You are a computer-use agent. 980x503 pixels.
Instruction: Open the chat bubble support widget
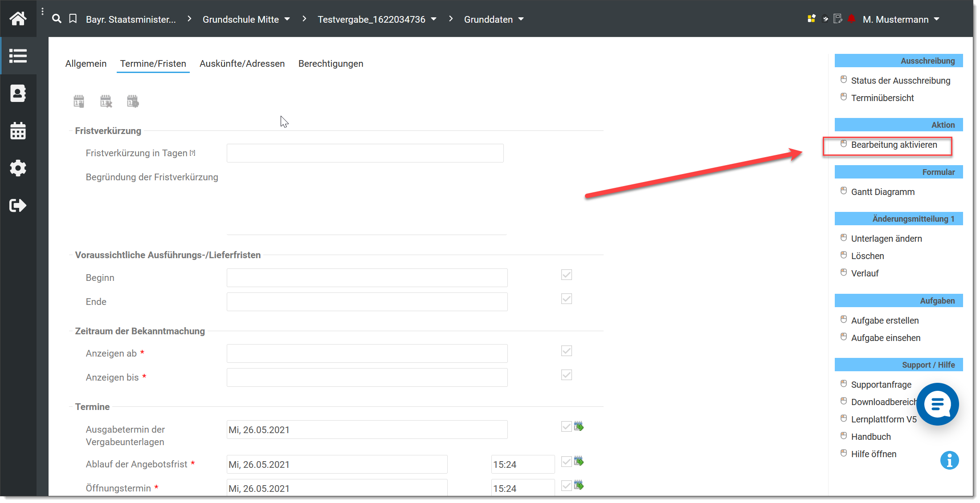tap(938, 404)
